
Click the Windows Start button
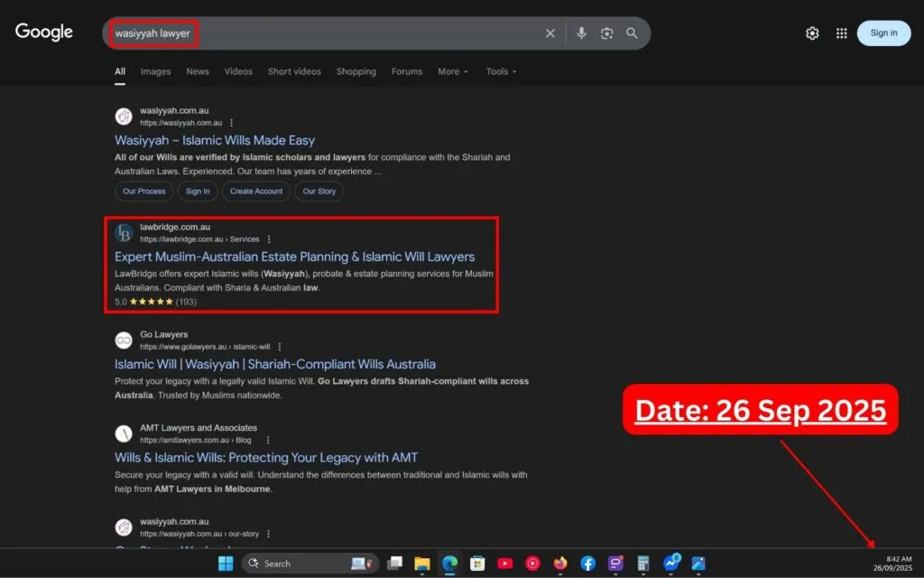point(226,563)
